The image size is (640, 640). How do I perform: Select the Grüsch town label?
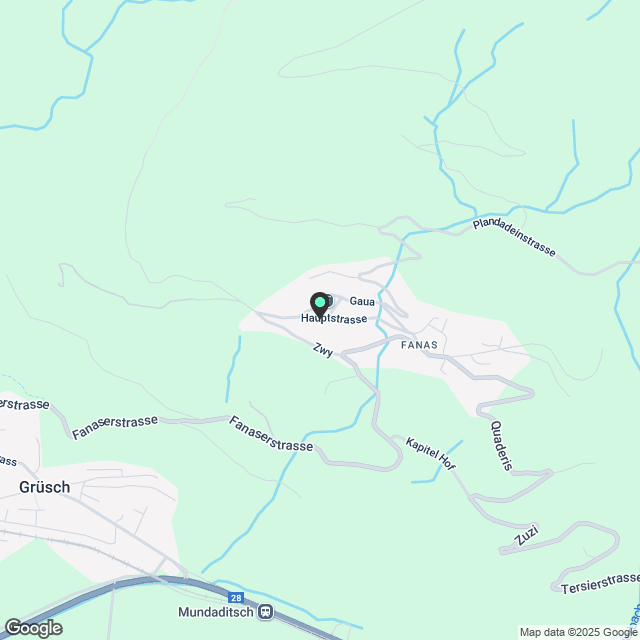(44, 487)
